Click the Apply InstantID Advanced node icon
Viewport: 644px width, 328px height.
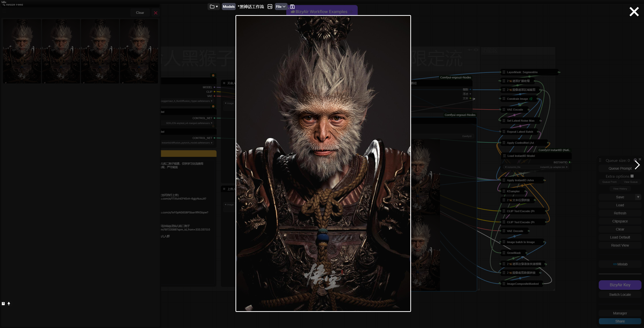click(504, 180)
